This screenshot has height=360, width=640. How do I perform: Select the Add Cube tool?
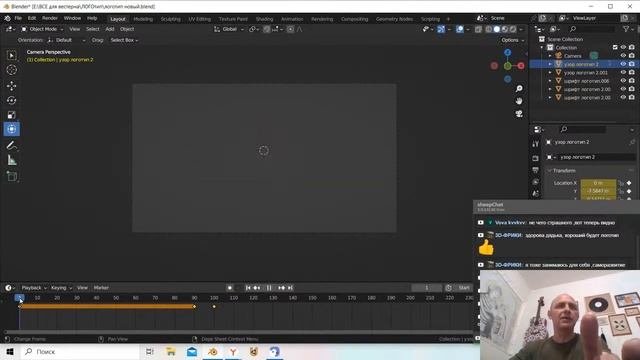pyautogui.click(x=11, y=176)
